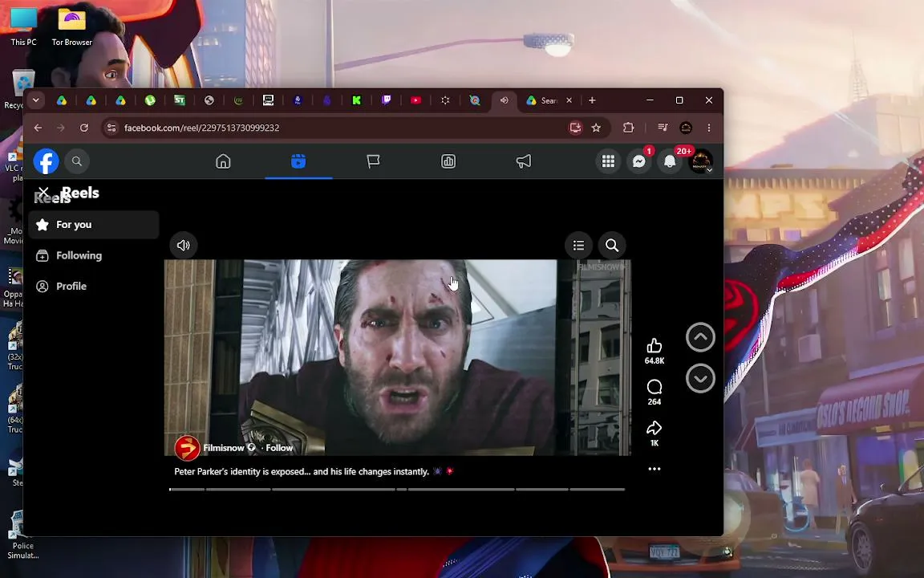Screen dimensions: 924x578
Task: Switch to the active tab playing audio
Action: 504,100
